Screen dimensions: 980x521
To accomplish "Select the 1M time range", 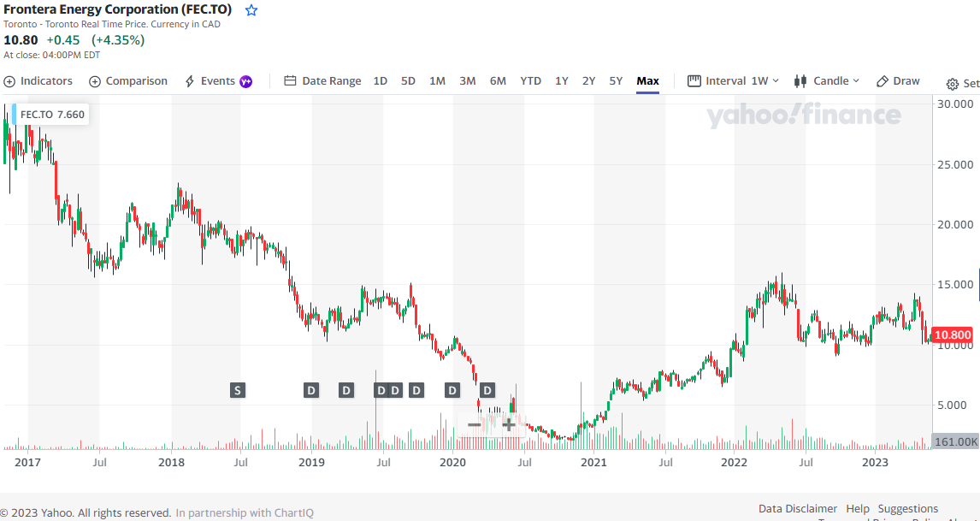I will [438, 80].
